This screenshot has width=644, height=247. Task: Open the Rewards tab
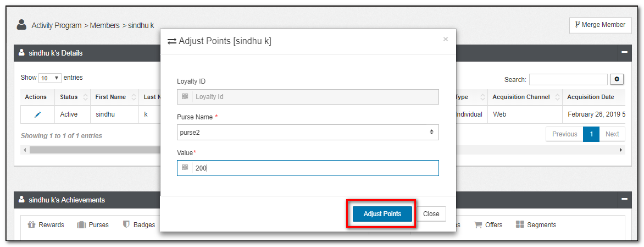[46, 225]
